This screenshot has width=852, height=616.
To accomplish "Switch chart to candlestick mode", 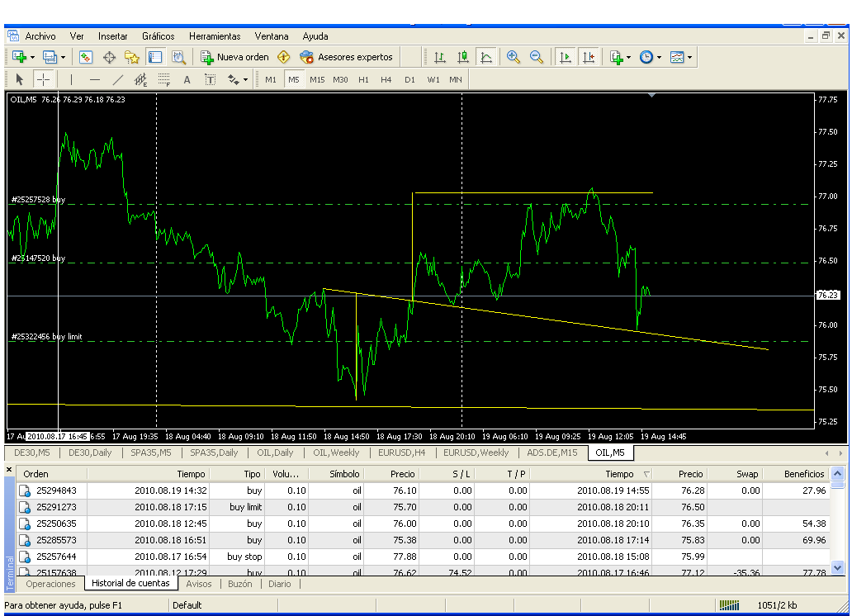I will (x=463, y=57).
